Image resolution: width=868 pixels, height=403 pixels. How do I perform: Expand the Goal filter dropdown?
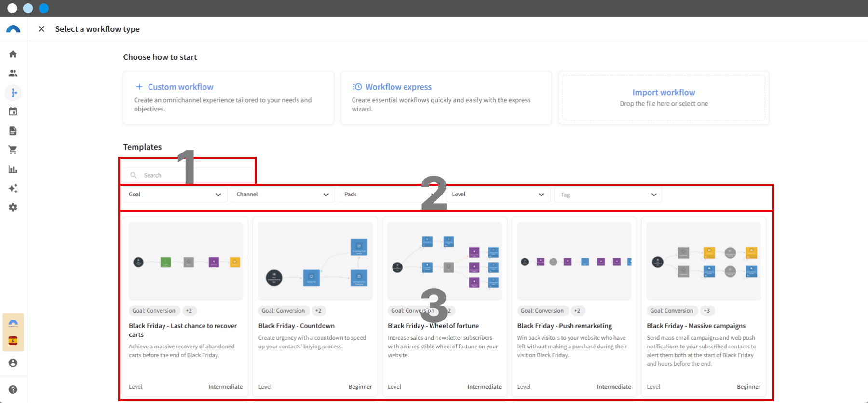click(x=175, y=195)
